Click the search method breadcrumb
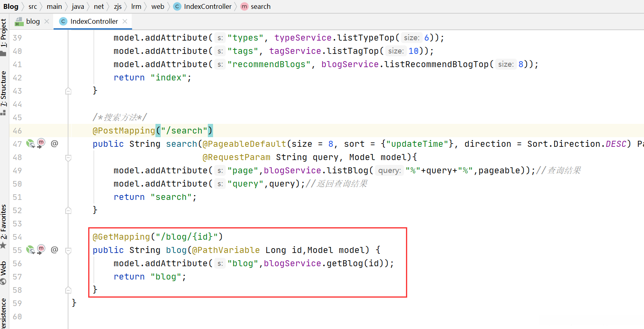Image resolution: width=644 pixels, height=329 pixels. (256, 6)
